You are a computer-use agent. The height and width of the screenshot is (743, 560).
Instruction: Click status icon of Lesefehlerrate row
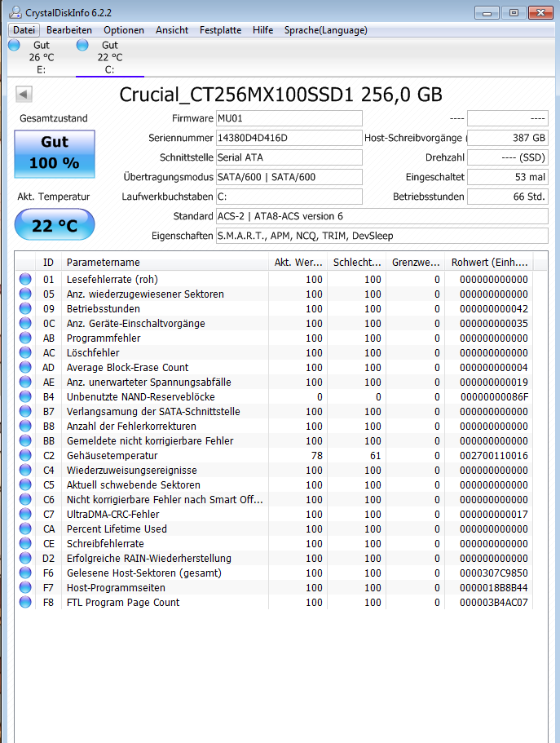coord(25,279)
